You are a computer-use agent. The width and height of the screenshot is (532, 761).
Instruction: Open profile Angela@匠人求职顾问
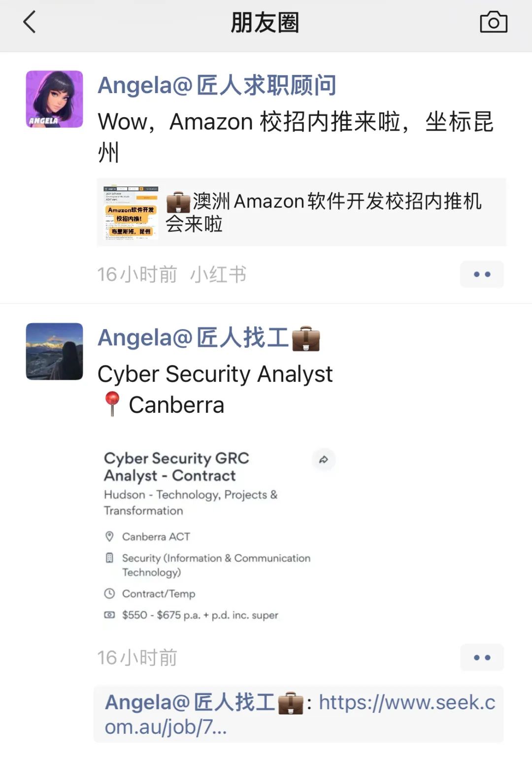tap(217, 85)
